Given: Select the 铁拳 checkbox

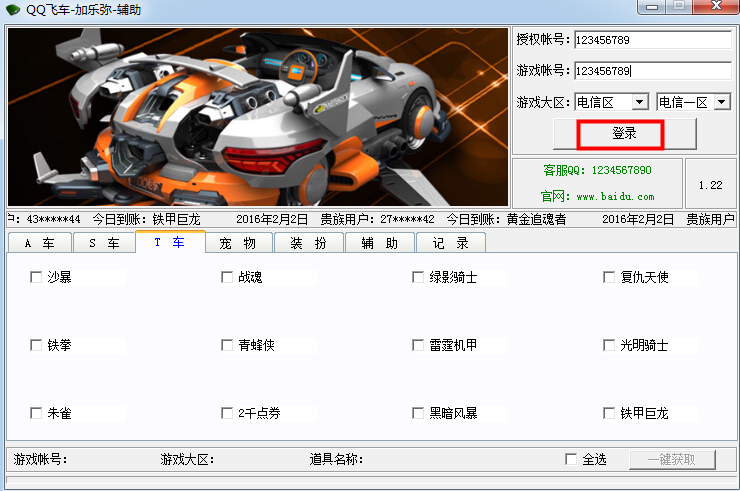Looking at the screenshot, I should [36, 345].
